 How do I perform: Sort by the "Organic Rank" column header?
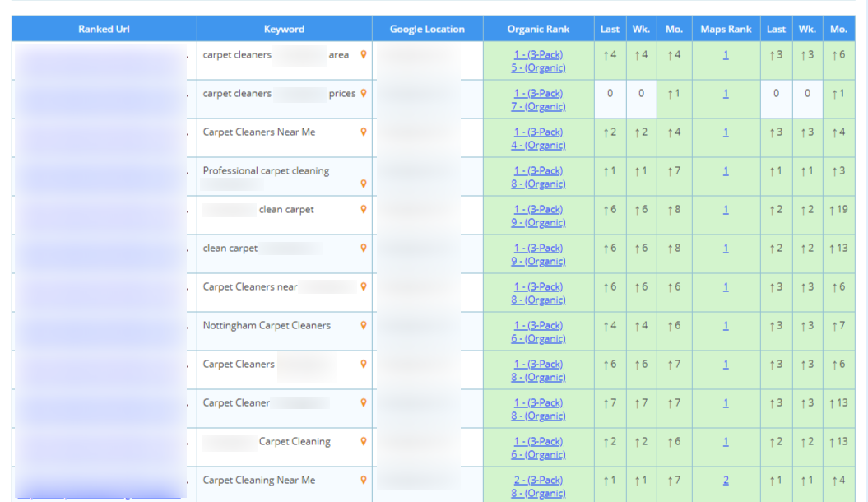point(538,29)
